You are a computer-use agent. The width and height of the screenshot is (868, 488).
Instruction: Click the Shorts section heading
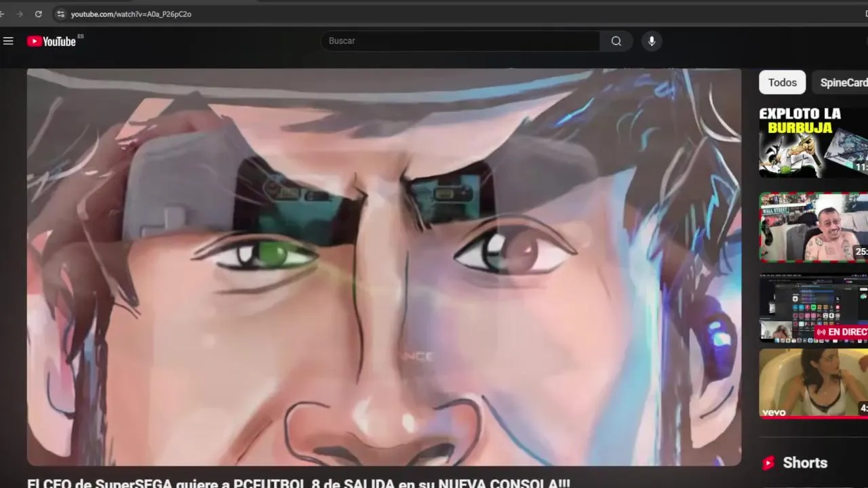(x=805, y=463)
